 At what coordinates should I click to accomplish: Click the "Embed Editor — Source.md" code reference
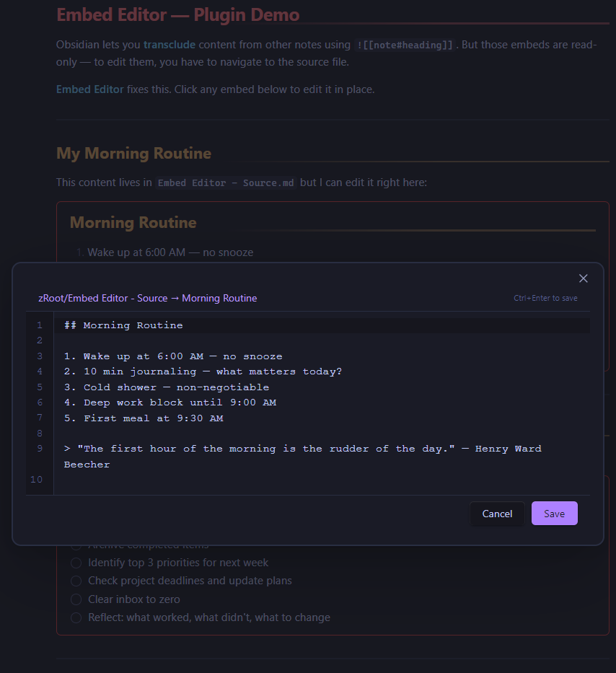coord(224,182)
